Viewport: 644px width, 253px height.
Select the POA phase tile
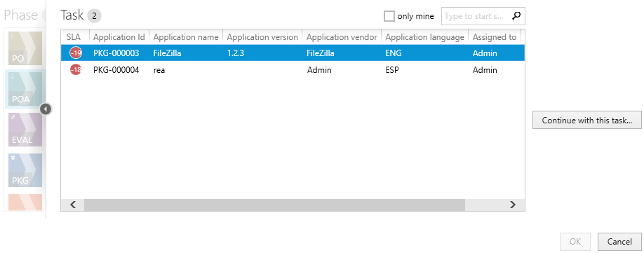[x=25, y=89]
